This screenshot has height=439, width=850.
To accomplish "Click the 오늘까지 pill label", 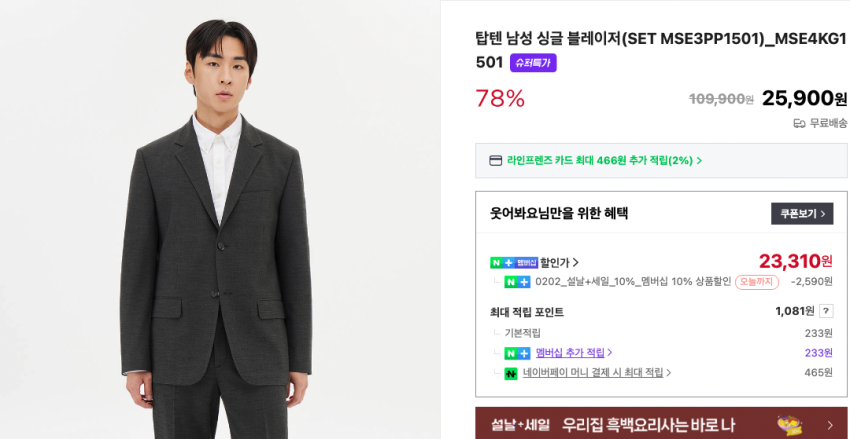I will click(x=757, y=282).
